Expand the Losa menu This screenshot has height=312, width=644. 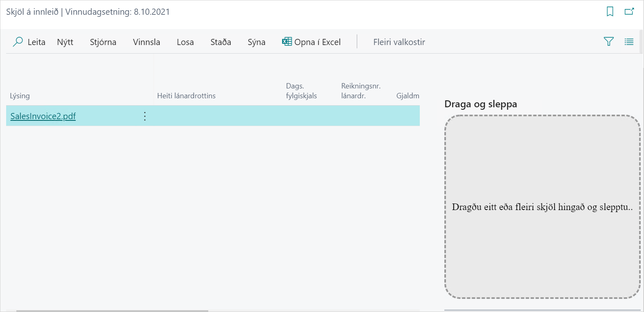pos(185,42)
